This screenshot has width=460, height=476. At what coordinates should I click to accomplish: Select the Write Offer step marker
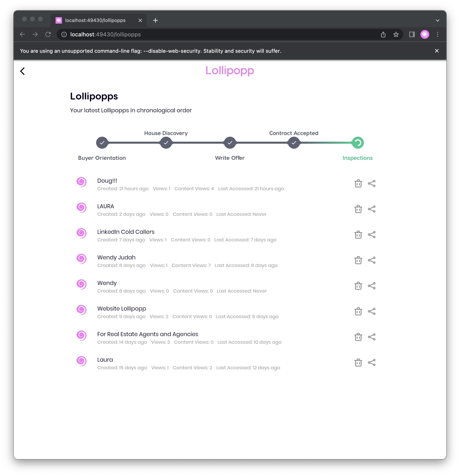pyautogui.click(x=230, y=142)
